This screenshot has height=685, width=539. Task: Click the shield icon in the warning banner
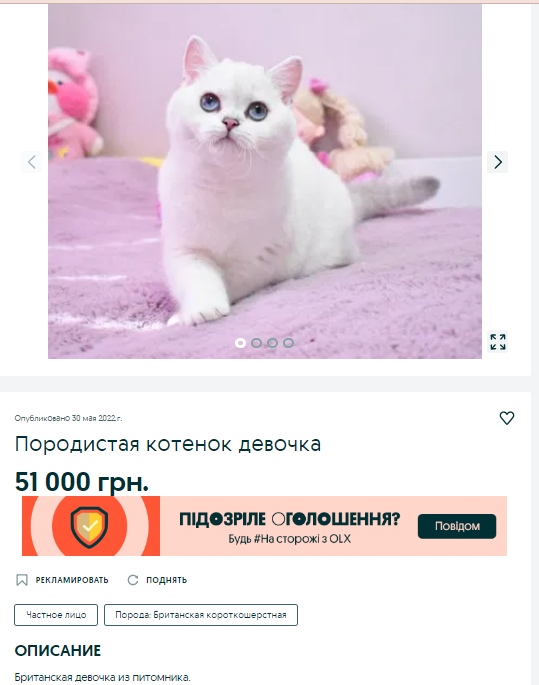click(90, 526)
